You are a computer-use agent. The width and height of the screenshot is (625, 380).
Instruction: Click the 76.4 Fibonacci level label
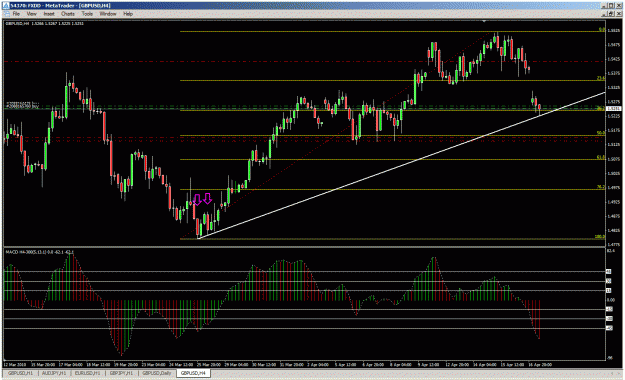(x=601, y=187)
